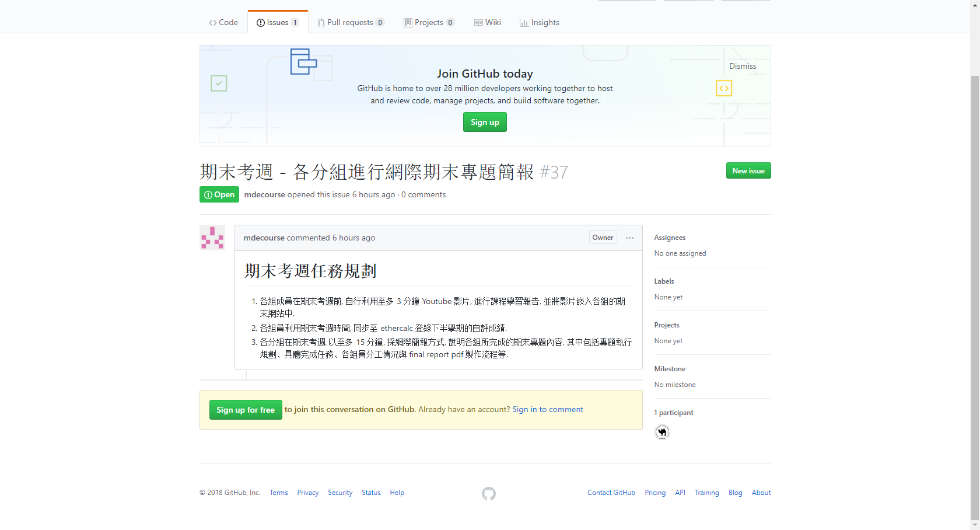Click the Projects board icon
Image resolution: width=980 pixels, height=530 pixels.
coord(408,23)
